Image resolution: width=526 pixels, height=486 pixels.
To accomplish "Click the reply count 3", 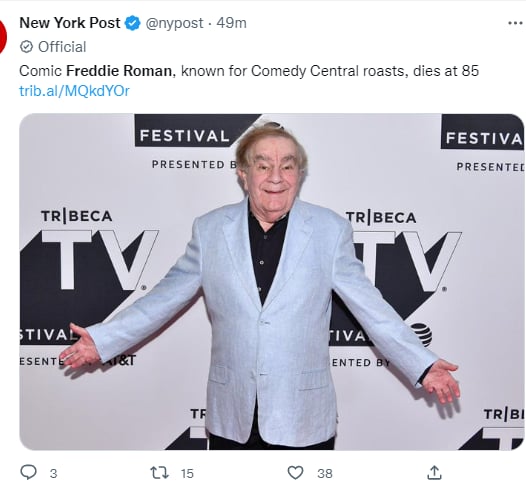I will coord(53,474).
